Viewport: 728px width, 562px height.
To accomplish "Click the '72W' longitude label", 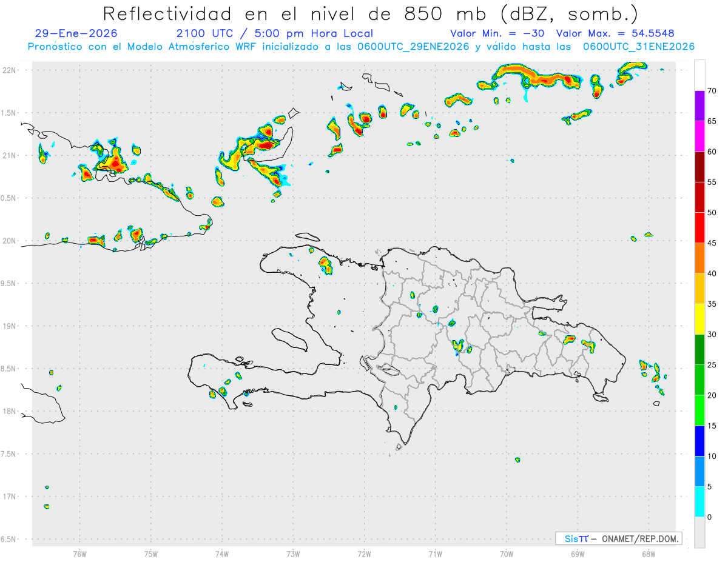I will pos(364,554).
